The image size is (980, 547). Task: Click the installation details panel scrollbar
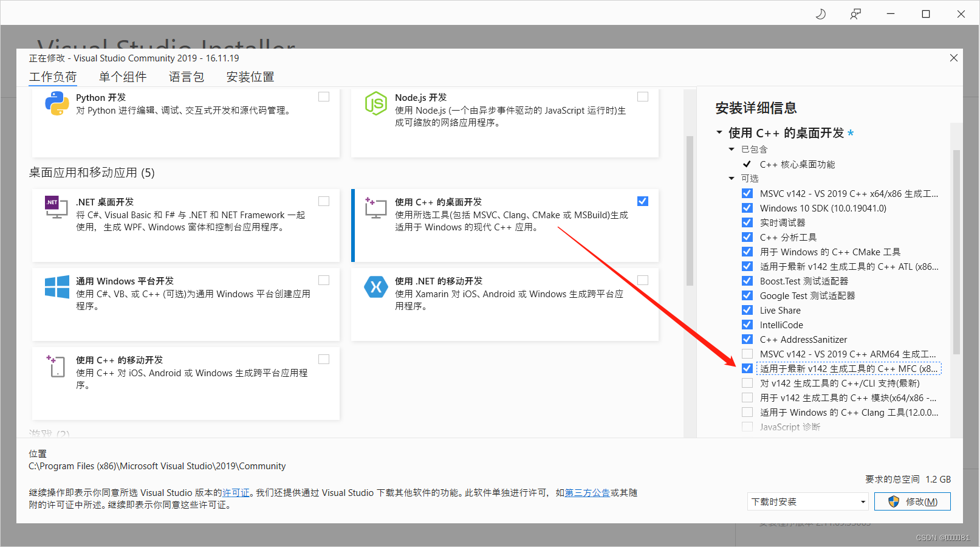pyautogui.click(x=956, y=252)
